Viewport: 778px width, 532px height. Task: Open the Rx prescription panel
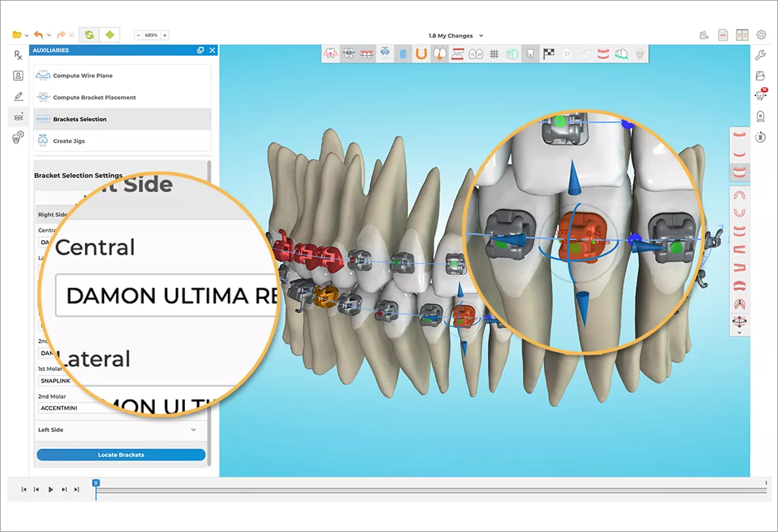(x=18, y=55)
